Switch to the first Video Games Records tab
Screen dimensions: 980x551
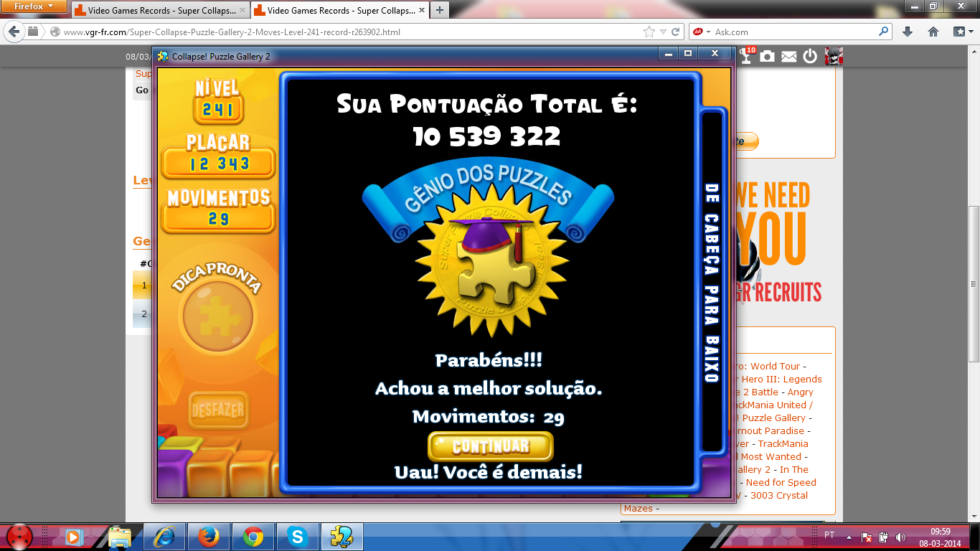(x=158, y=11)
